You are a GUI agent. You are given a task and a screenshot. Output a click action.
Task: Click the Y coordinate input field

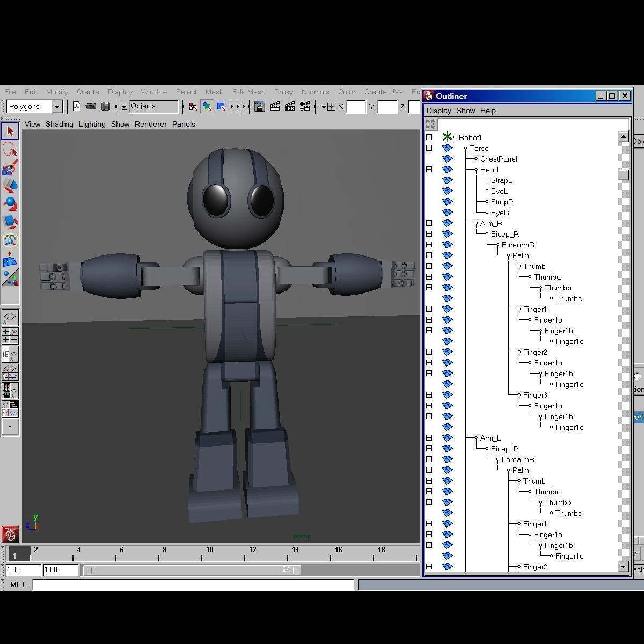387,107
